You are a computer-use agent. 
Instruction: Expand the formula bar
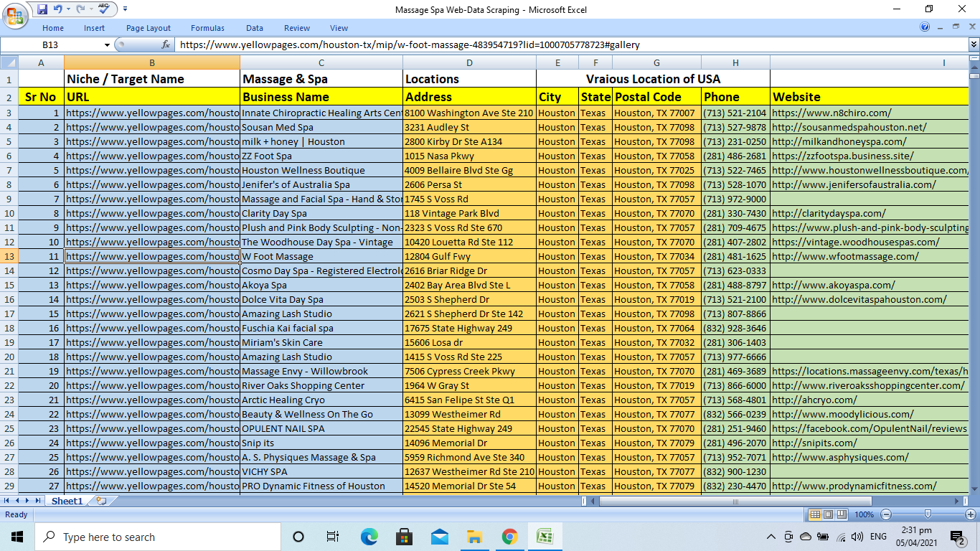pos(974,44)
